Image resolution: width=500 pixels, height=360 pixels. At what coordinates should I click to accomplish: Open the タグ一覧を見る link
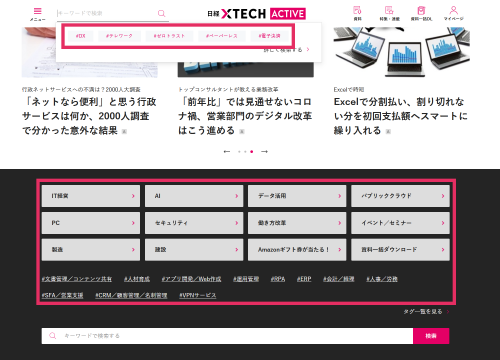[426, 312]
